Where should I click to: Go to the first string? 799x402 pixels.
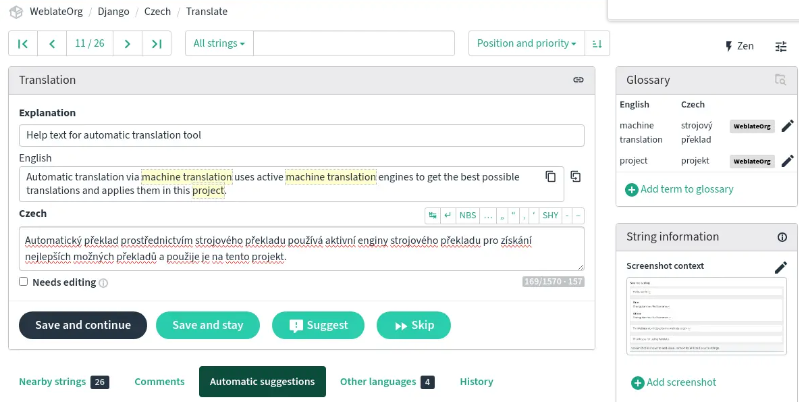pos(23,43)
